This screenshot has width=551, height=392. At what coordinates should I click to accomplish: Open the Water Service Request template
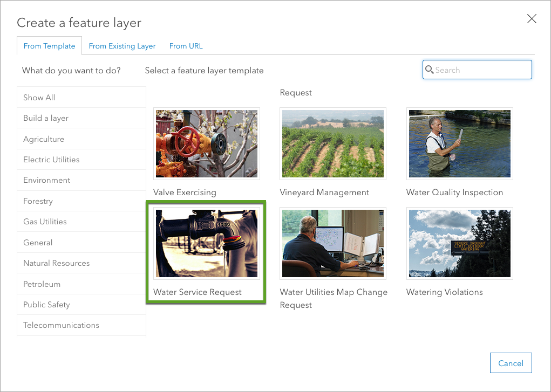tap(207, 244)
